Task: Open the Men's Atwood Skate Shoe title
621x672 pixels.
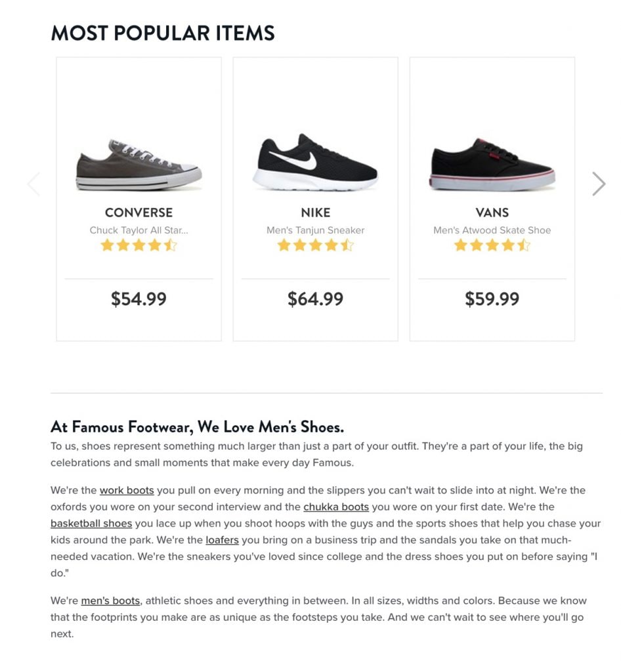Action: (492, 230)
